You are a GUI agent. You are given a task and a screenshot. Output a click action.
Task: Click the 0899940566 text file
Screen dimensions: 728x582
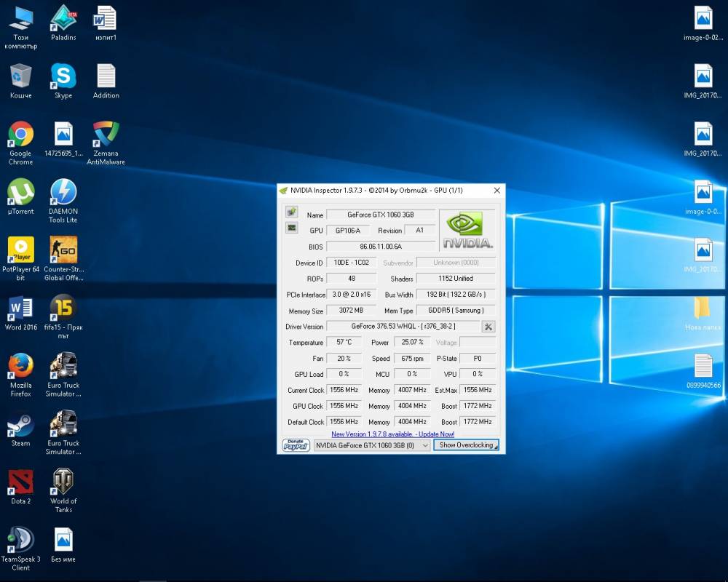[703, 371]
